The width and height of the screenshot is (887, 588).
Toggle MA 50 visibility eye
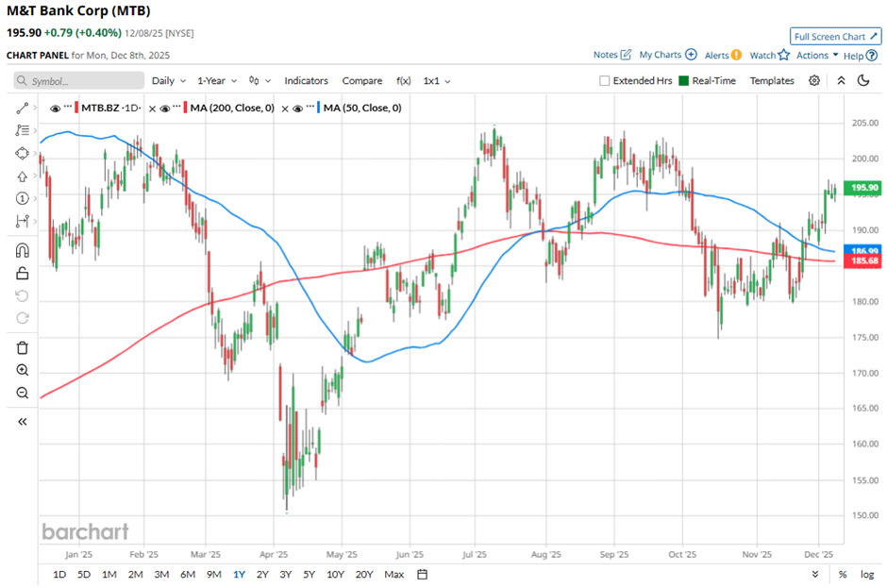(x=298, y=109)
